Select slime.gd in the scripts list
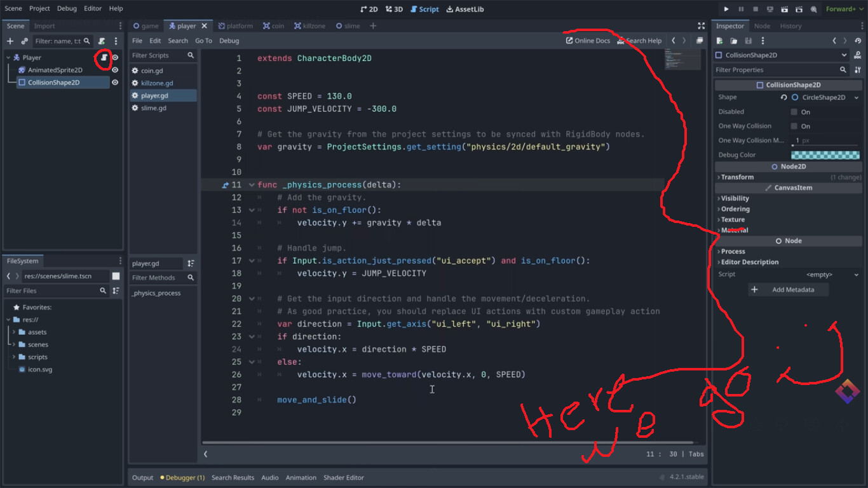The height and width of the screenshot is (488, 868). (x=153, y=108)
